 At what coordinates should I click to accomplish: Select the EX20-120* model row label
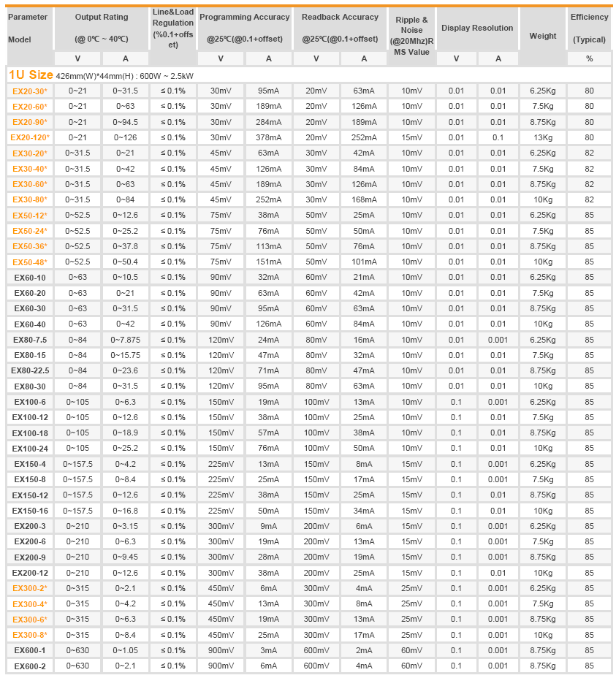30,137
